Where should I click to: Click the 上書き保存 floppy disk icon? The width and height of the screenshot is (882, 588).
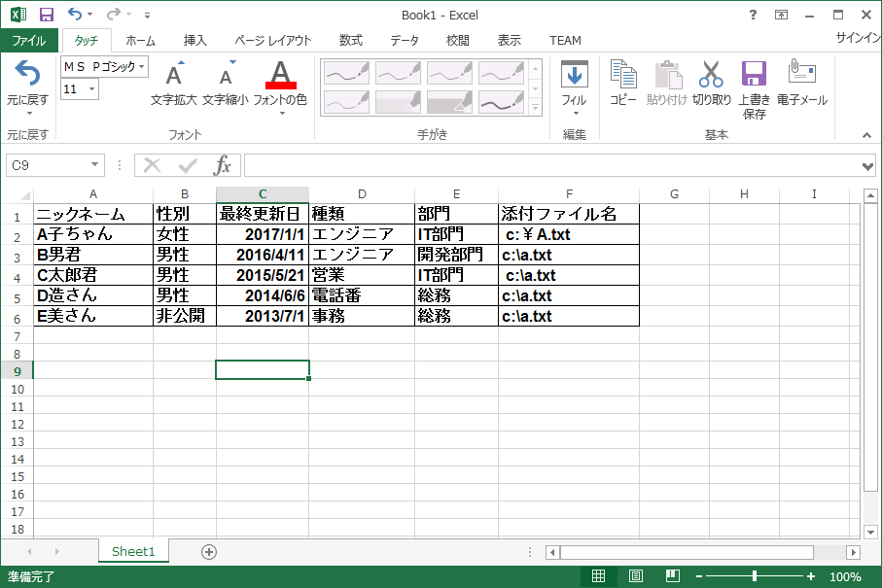[754, 74]
